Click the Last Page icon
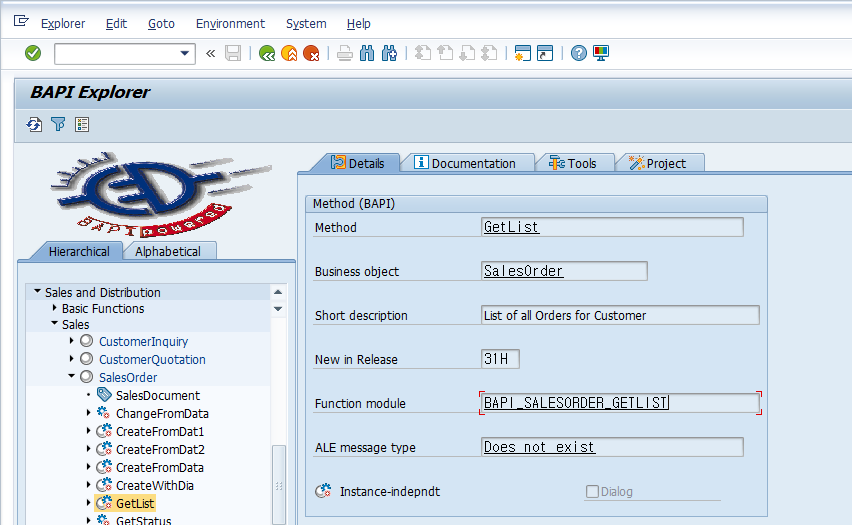This screenshot has width=852, height=525. pyautogui.click(x=489, y=53)
